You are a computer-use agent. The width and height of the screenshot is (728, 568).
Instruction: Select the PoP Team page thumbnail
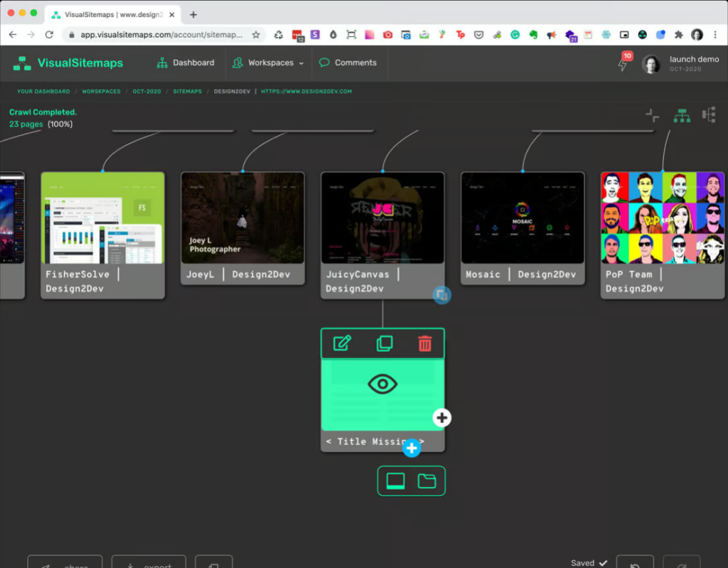click(x=663, y=218)
